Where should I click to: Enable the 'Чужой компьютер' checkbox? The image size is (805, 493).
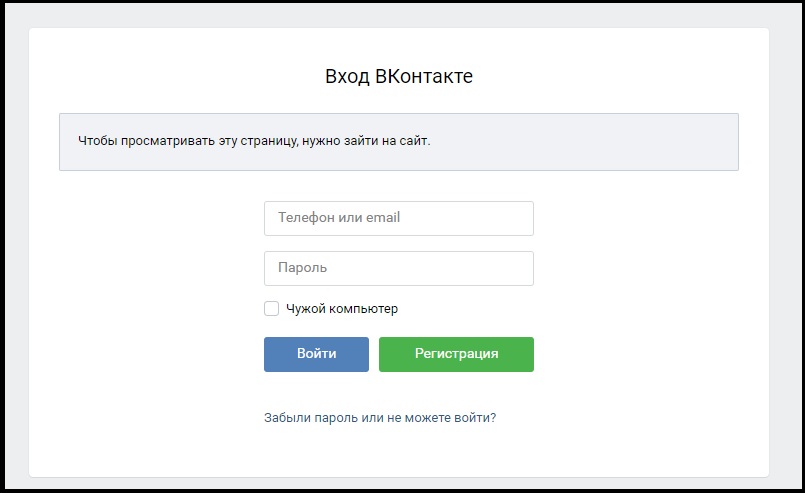tap(272, 309)
